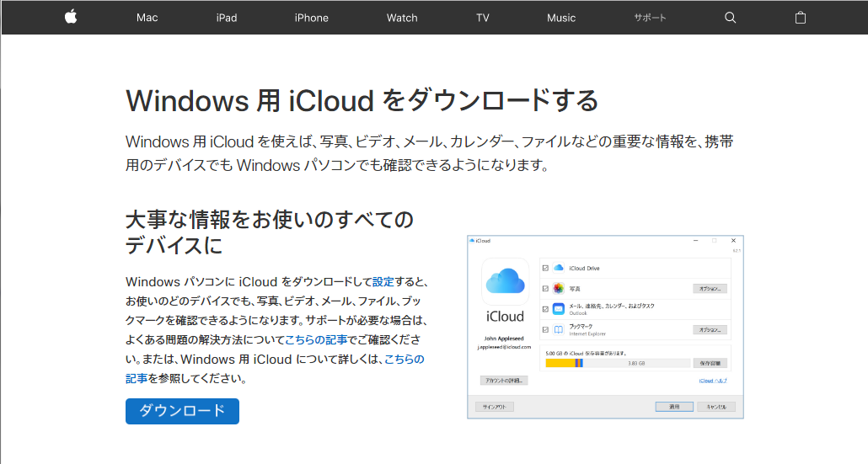Toggle the ブックマーク checkbox in iCloud window
The image size is (868, 464).
pyautogui.click(x=545, y=329)
